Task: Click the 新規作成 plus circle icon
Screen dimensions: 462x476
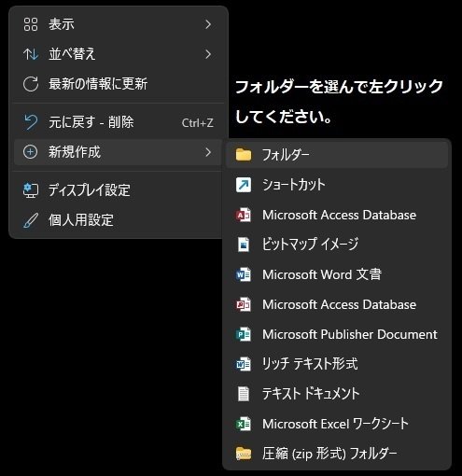Action: pyautogui.click(x=31, y=152)
